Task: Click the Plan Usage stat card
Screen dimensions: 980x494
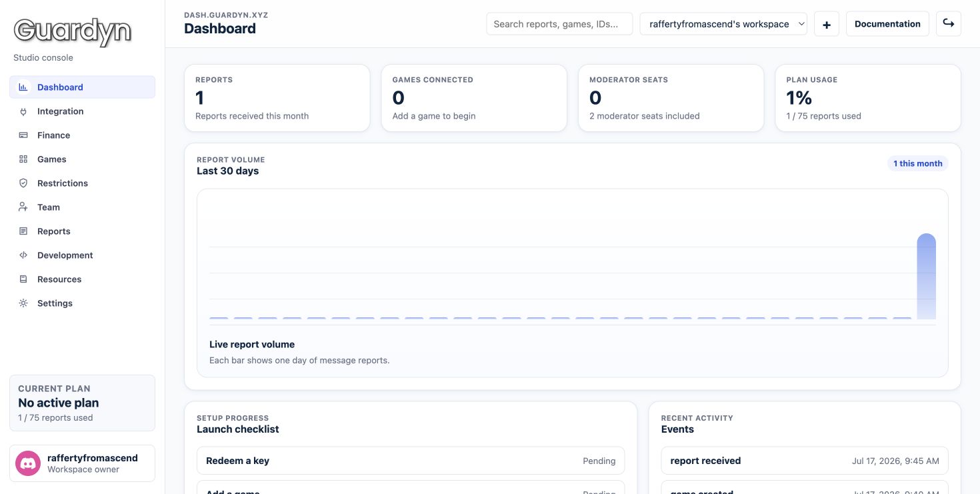Action: [x=868, y=98]
